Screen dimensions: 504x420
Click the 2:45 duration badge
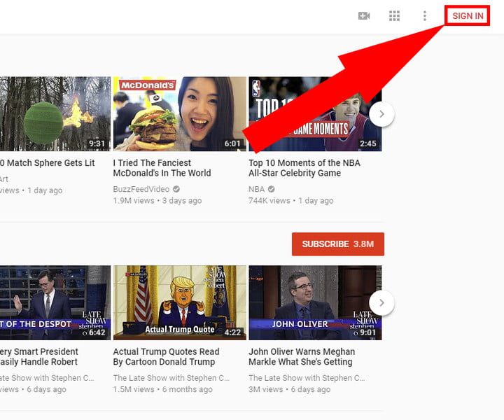point(368,143)
